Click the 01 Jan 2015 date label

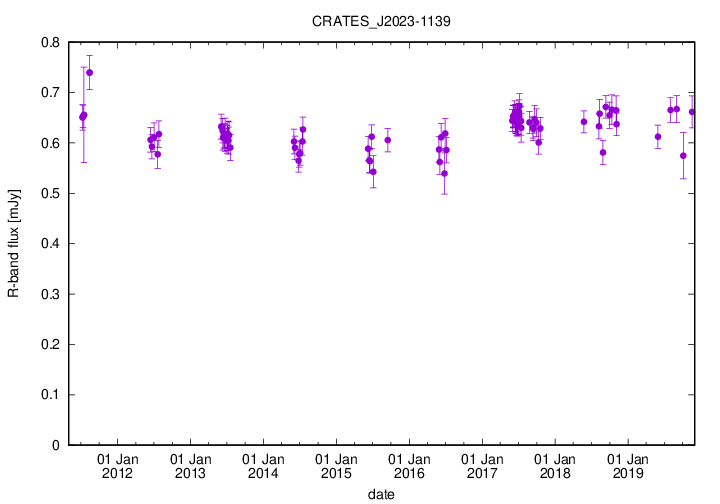(x=336, y=466)
